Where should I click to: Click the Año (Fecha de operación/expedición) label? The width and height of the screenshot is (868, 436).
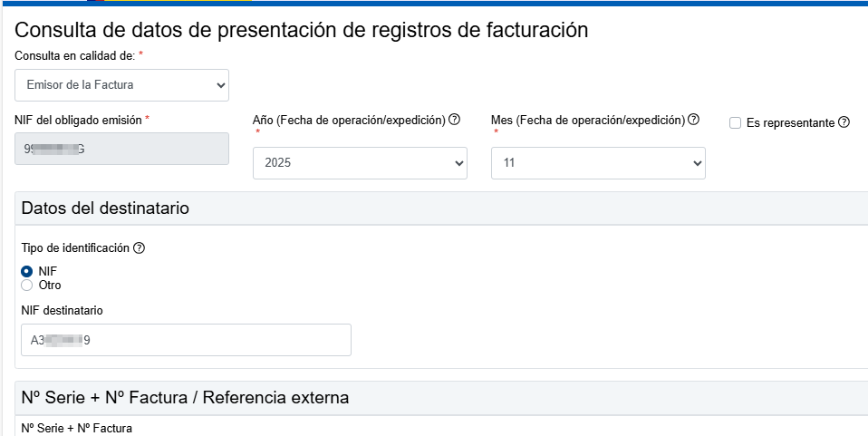click(x=348, y=120)
